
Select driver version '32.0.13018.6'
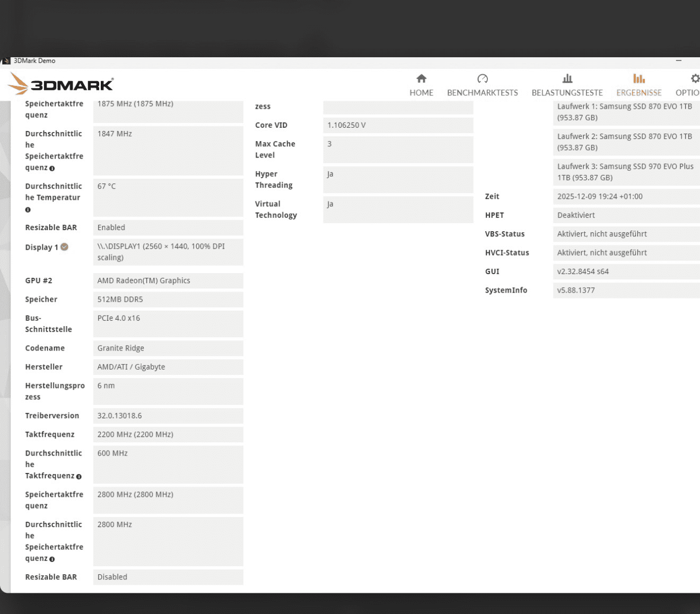(x=168, y=416)
